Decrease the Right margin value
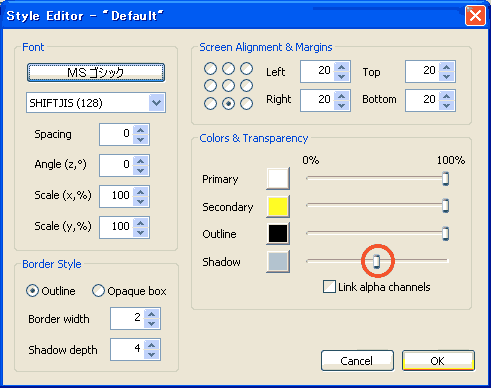Screen dimensions: 491x388 pyautogui.click(x=342, y=105)
